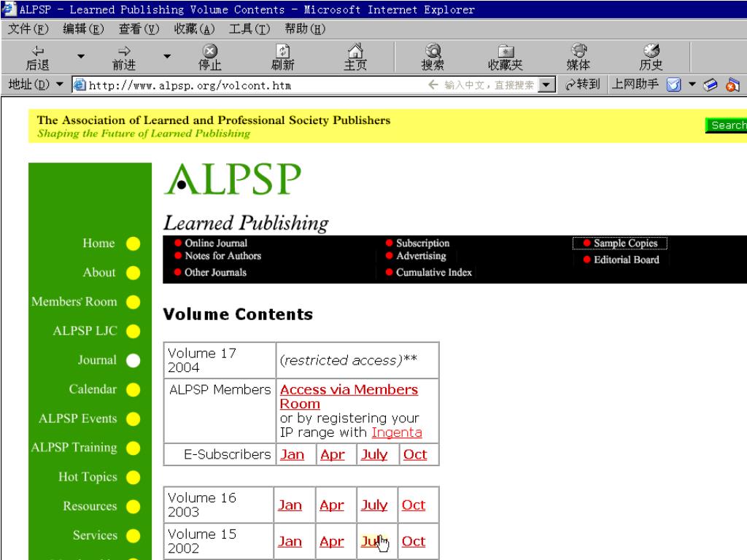The height and width of the screenshot is (560, 747).
Task: Open the Sample Copies link
Action: (625, 244)
